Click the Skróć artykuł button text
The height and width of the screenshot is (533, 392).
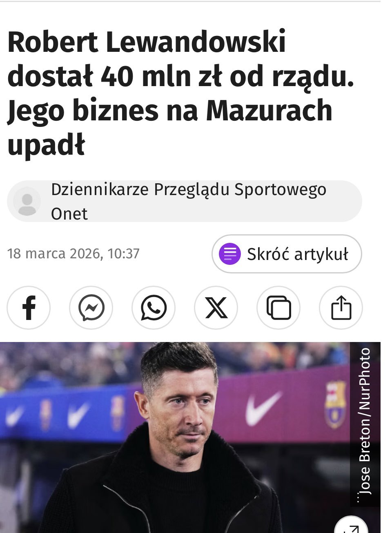click(298, 254)
